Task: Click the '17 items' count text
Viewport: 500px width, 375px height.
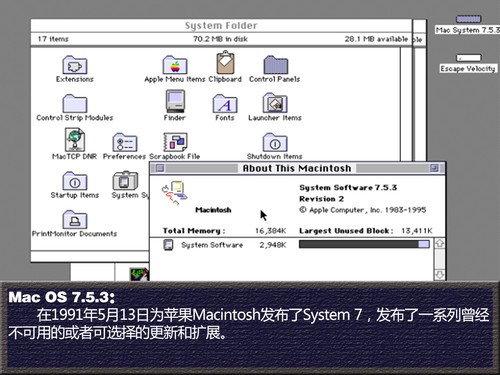Action: coord(53,39)
